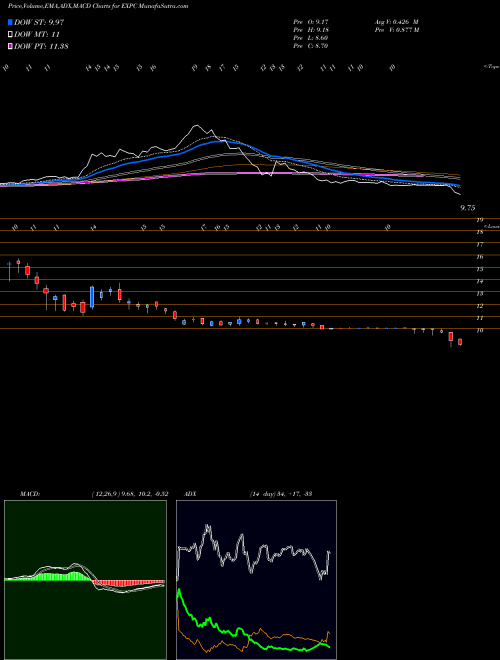The image size is (500, 660).
Task: Click the white ADX line in ADX panel
Action: [x=253, y=551]
